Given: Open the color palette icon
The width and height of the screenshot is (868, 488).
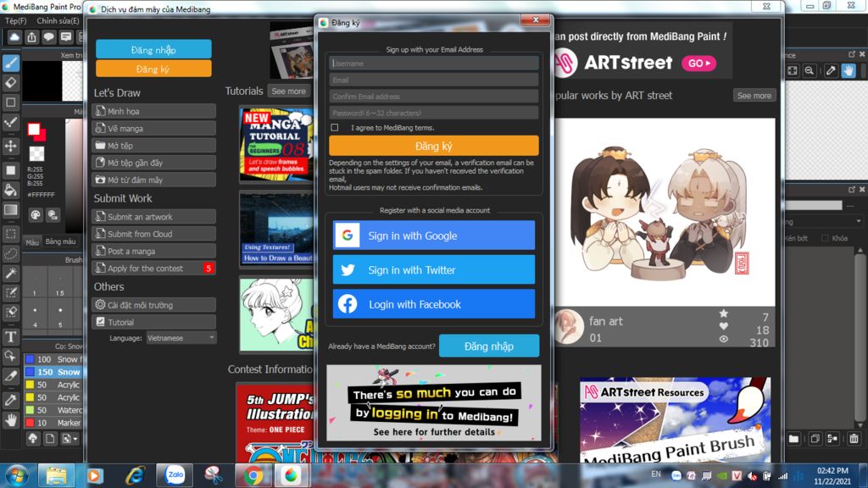Looking at the screenshot, I should pyautogui.click(x=36, y=214).
